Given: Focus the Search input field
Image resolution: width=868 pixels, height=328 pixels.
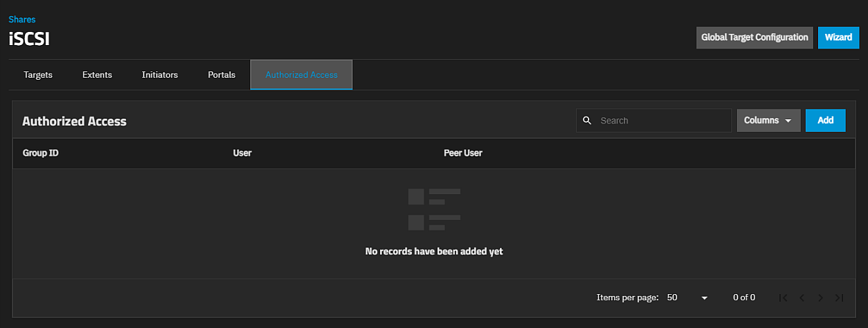Looking at the screenshot, I should coord(662,121).
